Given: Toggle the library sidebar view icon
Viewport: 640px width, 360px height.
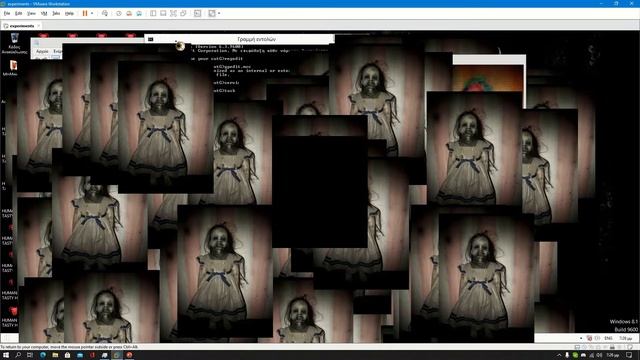Looking at the screenshot, I should pos(153,13).
